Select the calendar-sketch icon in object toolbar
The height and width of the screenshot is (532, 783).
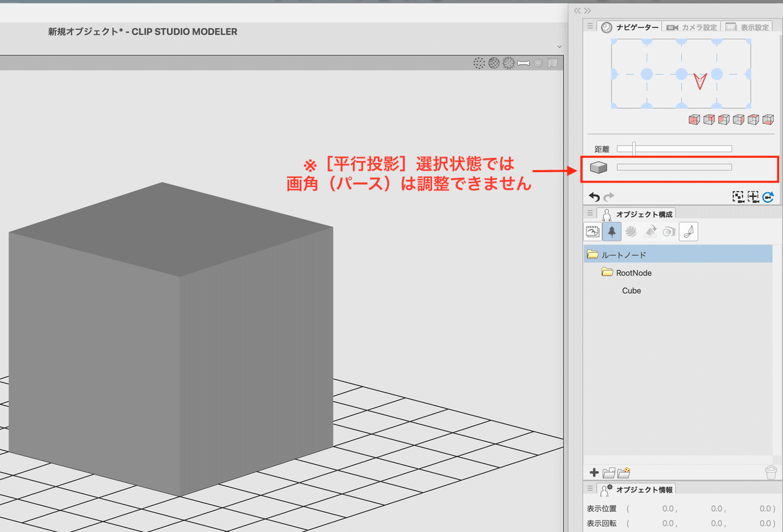pos(593,231)
